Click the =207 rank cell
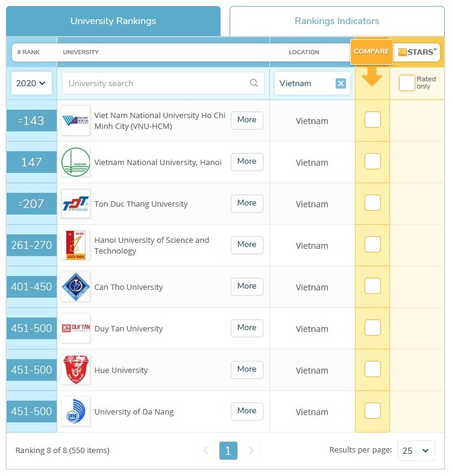Image resolution: width=452 pixels, height=476 pixels. coord(31,204)
